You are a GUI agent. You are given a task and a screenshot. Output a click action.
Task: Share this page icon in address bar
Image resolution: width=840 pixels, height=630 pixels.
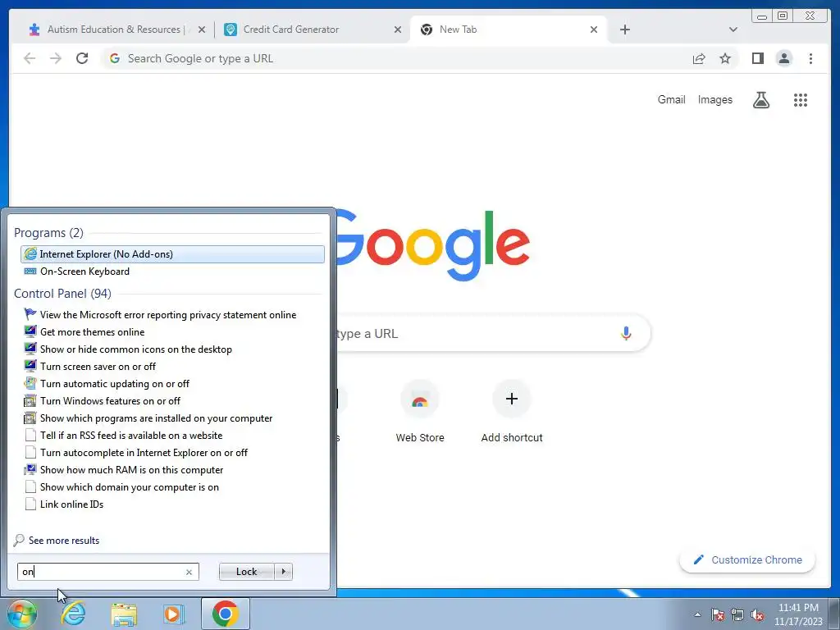click(699, 58)
